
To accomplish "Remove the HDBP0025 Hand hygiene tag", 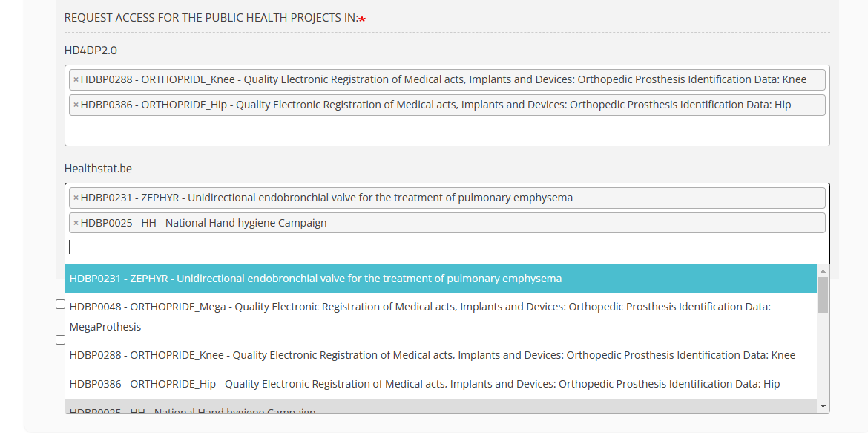I will point(76,224).
